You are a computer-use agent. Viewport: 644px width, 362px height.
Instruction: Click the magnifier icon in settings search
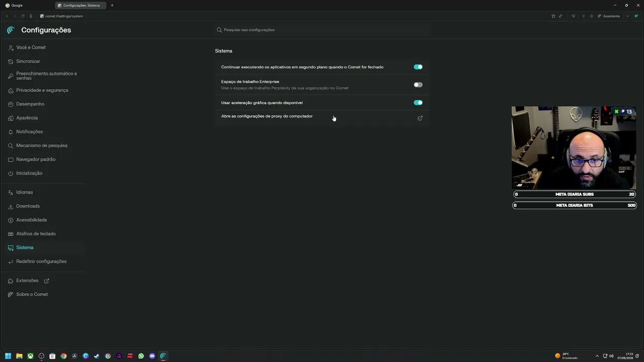point(219,30)
